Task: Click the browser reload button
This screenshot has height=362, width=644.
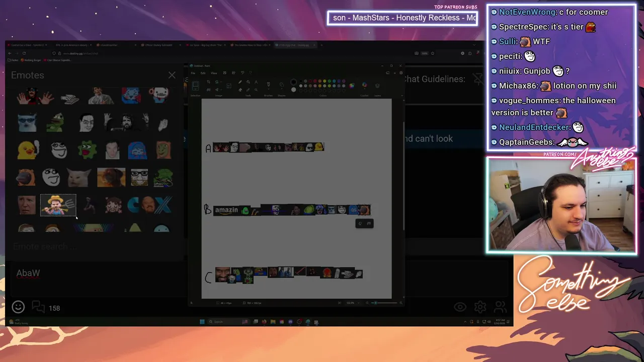Action: tap(24, 53)
